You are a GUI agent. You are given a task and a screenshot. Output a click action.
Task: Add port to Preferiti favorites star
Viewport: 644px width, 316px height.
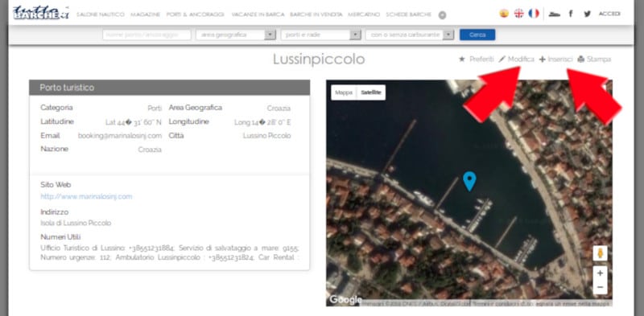476,59
